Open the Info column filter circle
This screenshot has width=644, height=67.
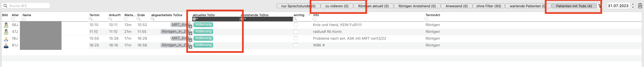[315, 19]
